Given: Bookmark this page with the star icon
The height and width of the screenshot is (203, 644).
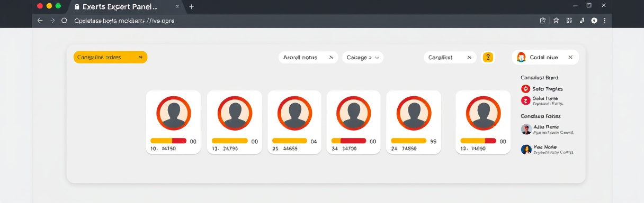Looking at the screenshot, I should tap(556, 21).
